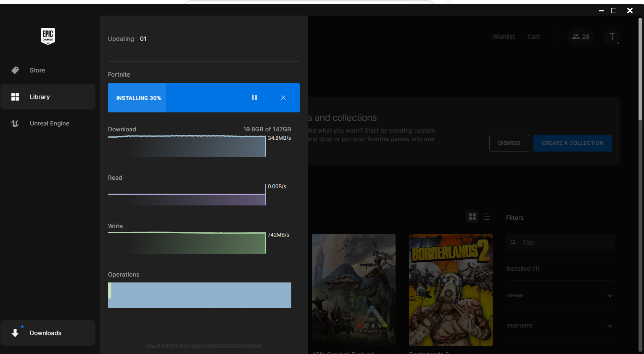
Task: Dismiss the collections banner
Action: [x=509, y=143]
